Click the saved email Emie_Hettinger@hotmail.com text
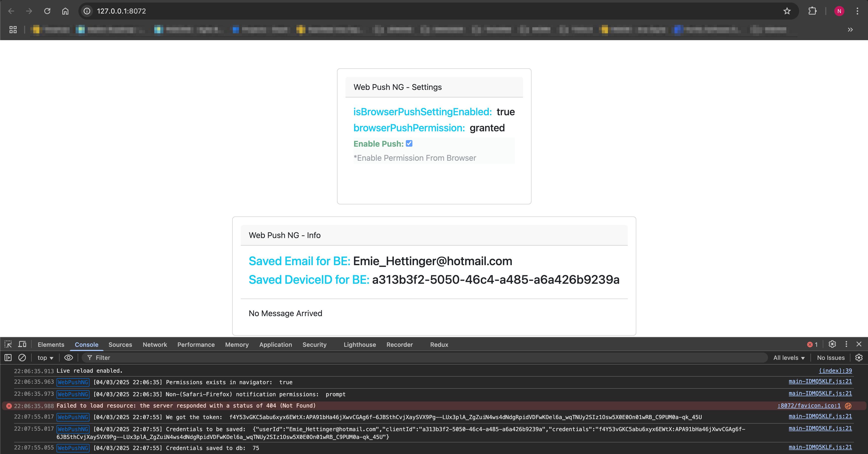Image resolution: width=868 pixels, height=454 pixels. 433,261
